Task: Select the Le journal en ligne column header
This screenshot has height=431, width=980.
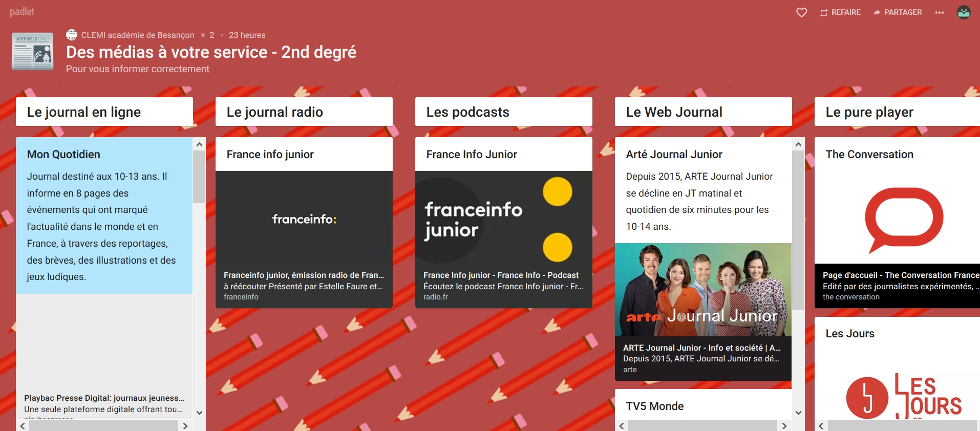Action: pyautogui.click(x=104, y=112)
